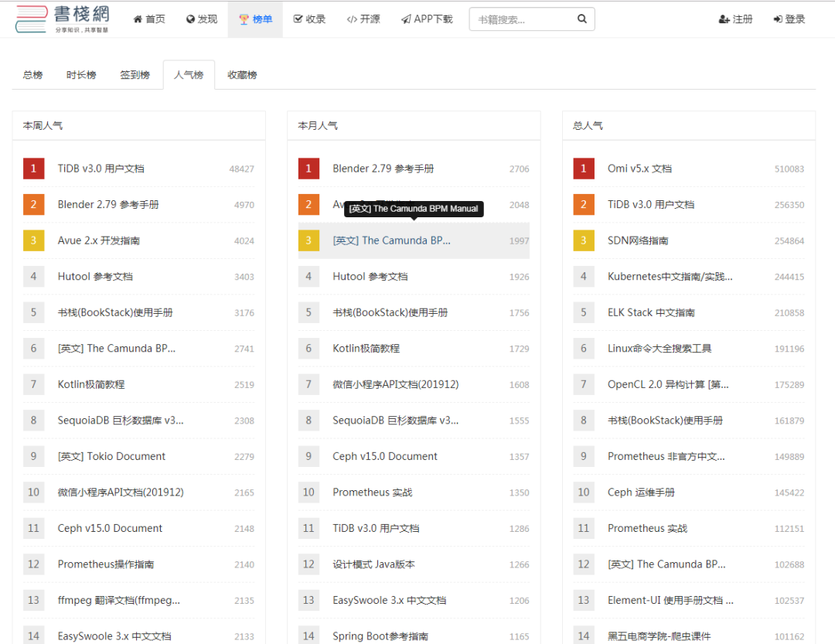Open weekly 书栈(BookStack)使用手册 entry
This screenshot has width=835, height=644.
(x=115, y=312)
